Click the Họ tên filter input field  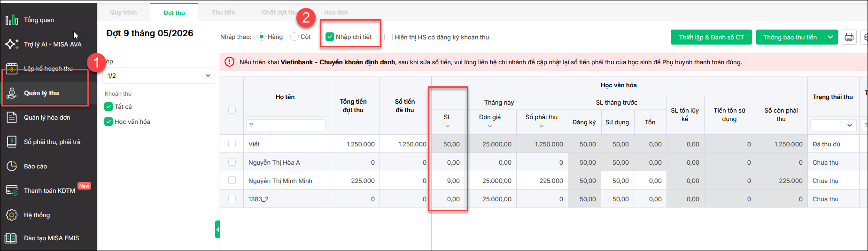(x=286, y=125)
